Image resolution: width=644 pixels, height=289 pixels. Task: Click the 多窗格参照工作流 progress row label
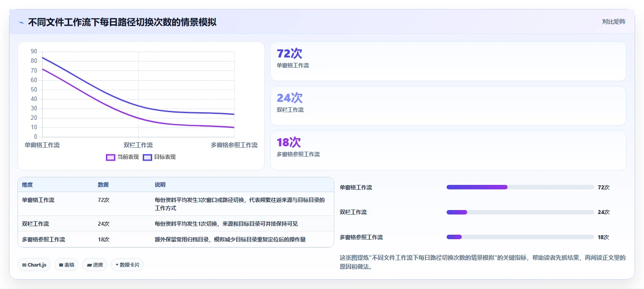pyautogui.click(x=361, y=237)
